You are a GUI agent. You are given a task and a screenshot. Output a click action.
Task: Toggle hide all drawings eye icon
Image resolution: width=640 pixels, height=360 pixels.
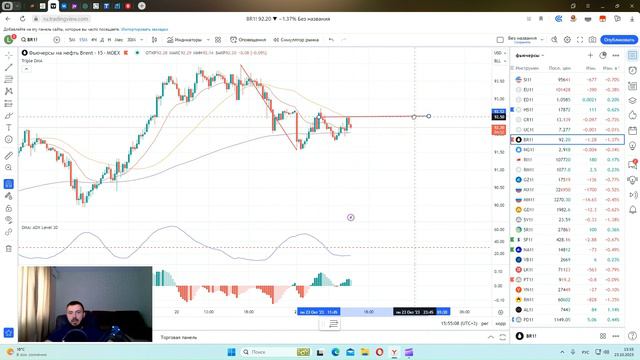9,220
